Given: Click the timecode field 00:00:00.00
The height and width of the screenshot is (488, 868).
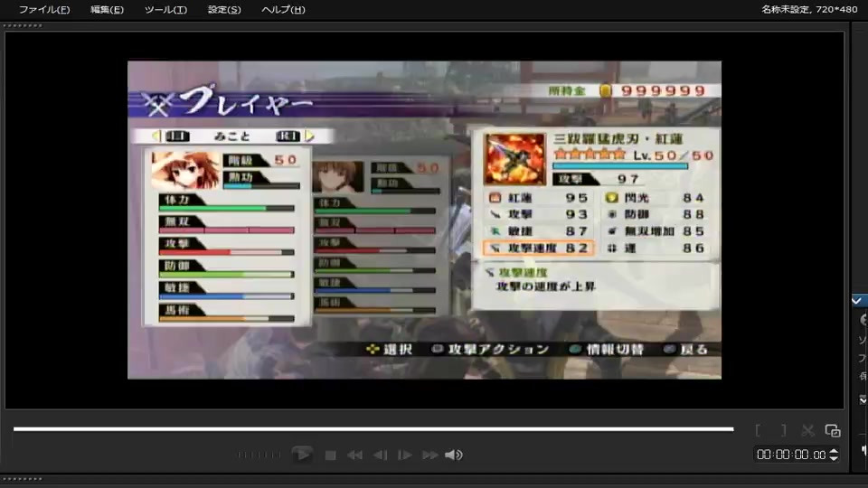Looking at the screenshot, I should point(791,455).
